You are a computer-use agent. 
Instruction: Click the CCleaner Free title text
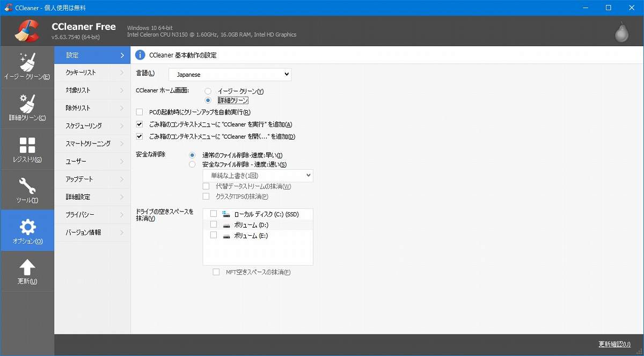tap(84, 27)
